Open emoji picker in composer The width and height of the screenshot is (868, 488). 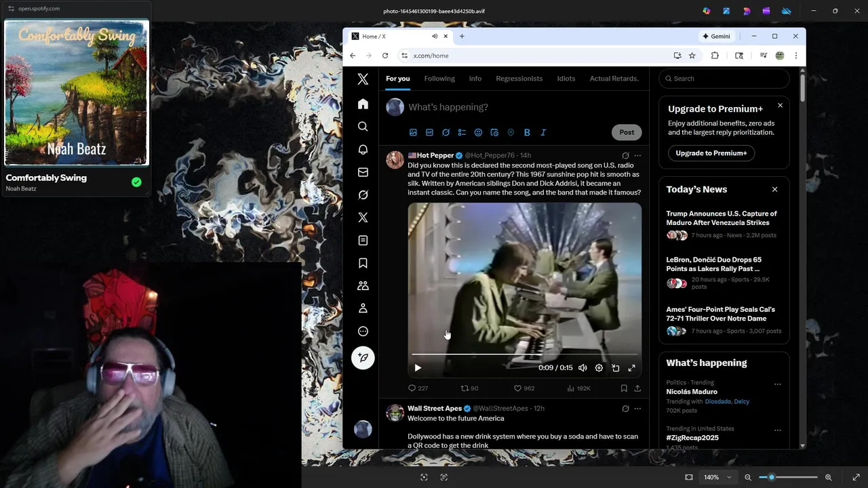point(478,132)
